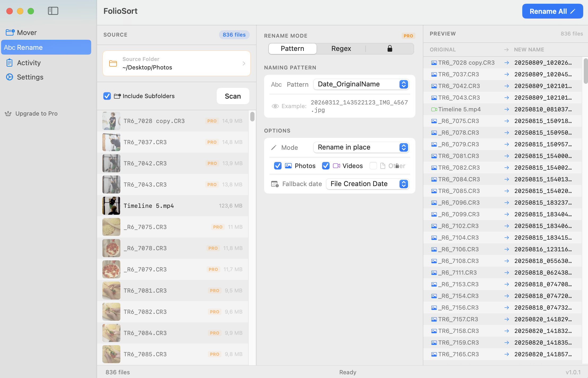Click the eye icon next to Example
The width and height of the screenshot is (588, 378).
click(x=275, y=106)
